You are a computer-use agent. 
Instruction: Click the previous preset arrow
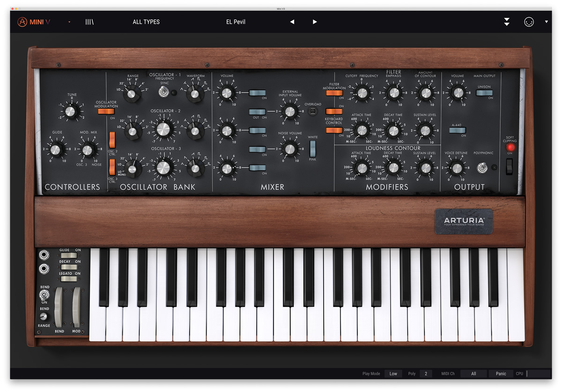point(292,22)
